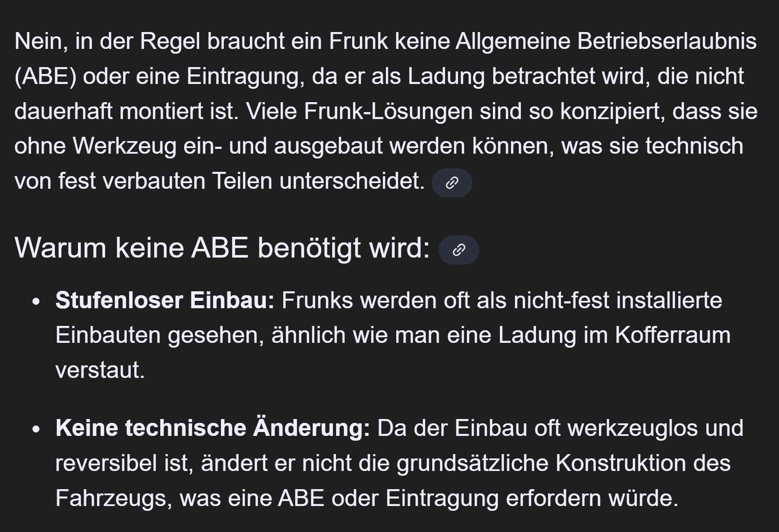Screen dimensions: 779x532
Task: Click the second bullet point dot
Action: click(36, 429)
